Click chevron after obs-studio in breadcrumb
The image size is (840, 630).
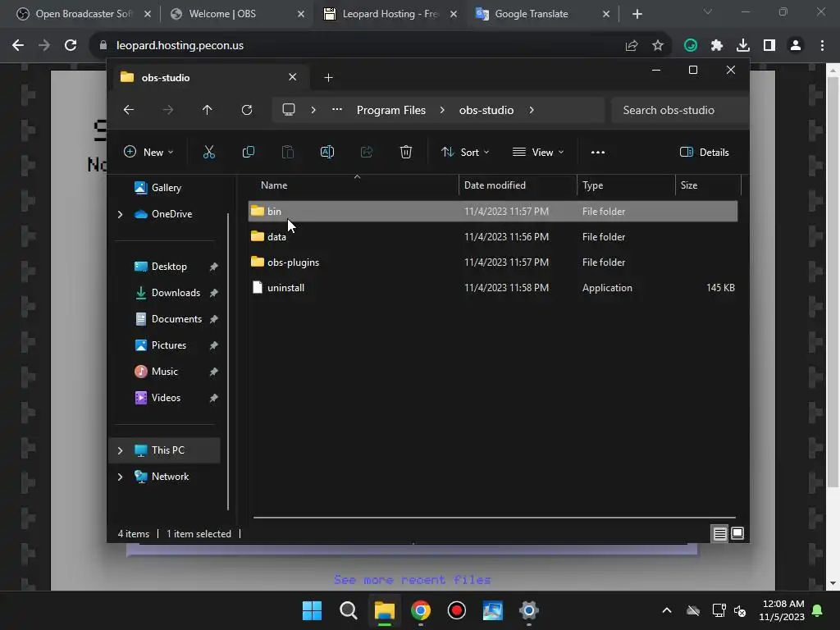532,110
